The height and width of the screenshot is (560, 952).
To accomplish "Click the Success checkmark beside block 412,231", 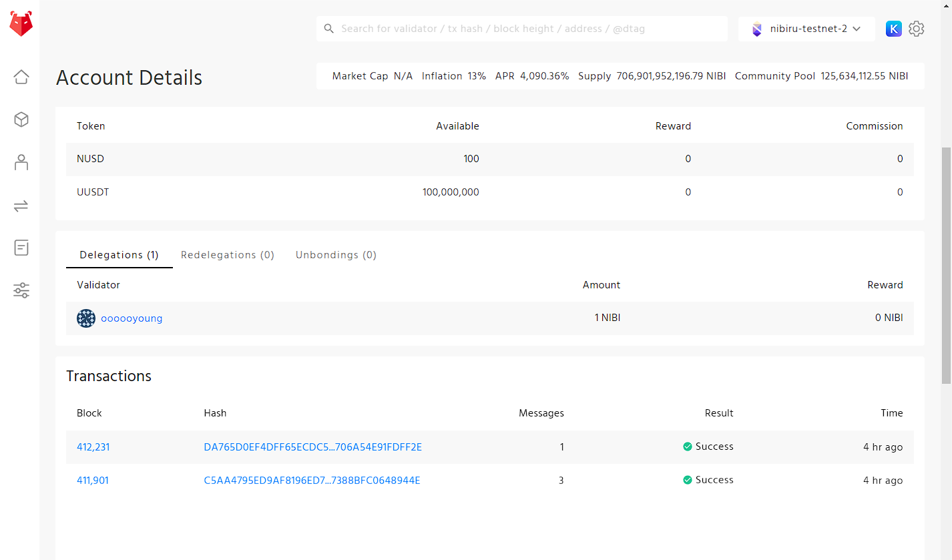I will tap(687, 447).
